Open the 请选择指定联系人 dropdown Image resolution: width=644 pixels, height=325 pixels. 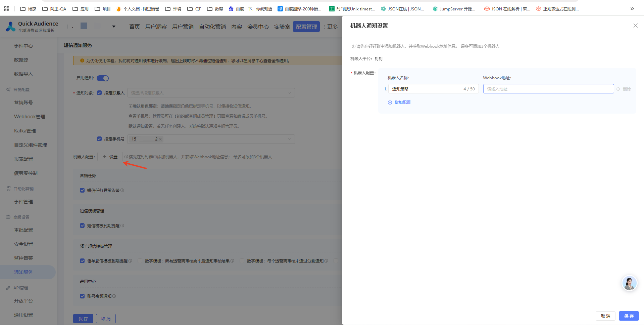[x=211, y=93]
